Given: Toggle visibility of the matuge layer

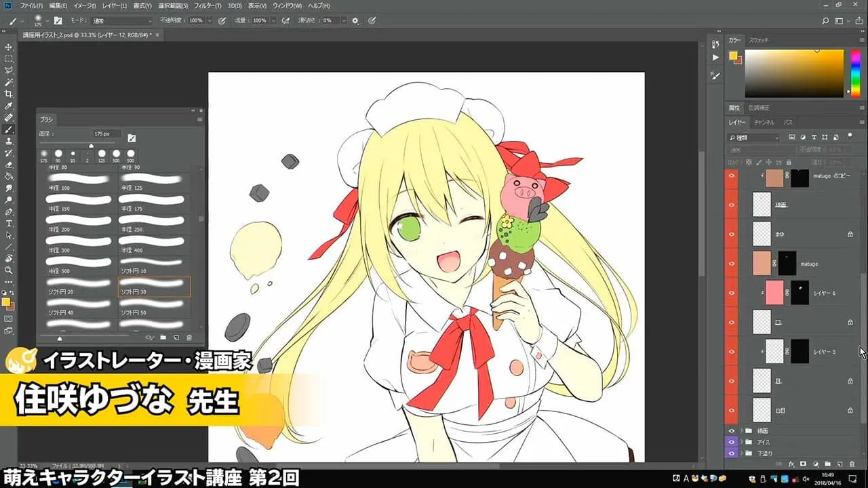Looking at the screenshot, I should tap(732, 263).
